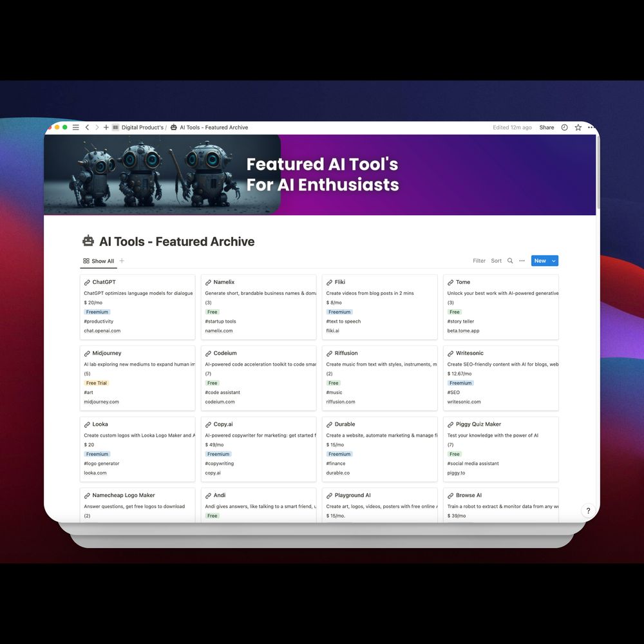Screen dimensions: 644x644
Task: Click the blue New button
Action: 540,261
